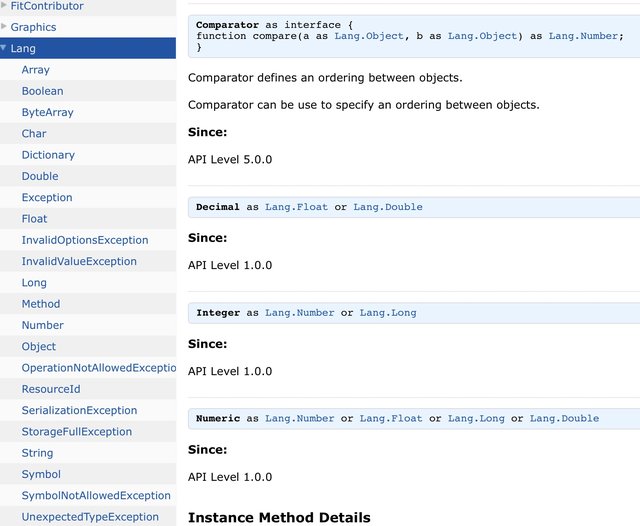Click the bold Numeric typedef name
The width and height of the screenshot is (640, 526).
218,419
